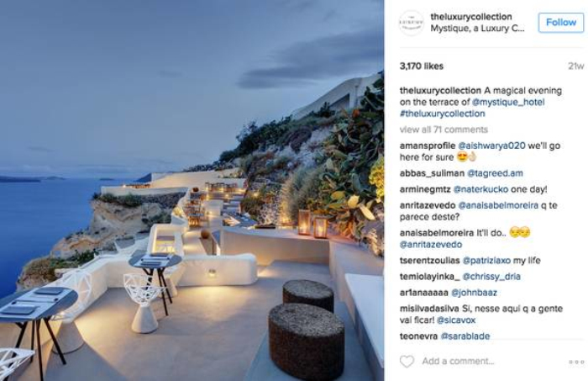Open the @anaisabelmoreira mention
This screenshot has height=381, width=588.
(x=498, y=205)
